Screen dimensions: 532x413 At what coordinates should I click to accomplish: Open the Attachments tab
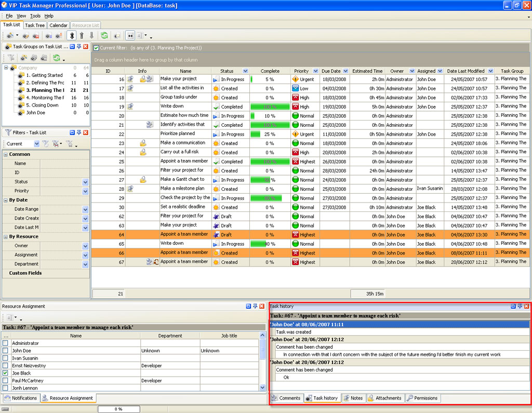tap(384, 398)
